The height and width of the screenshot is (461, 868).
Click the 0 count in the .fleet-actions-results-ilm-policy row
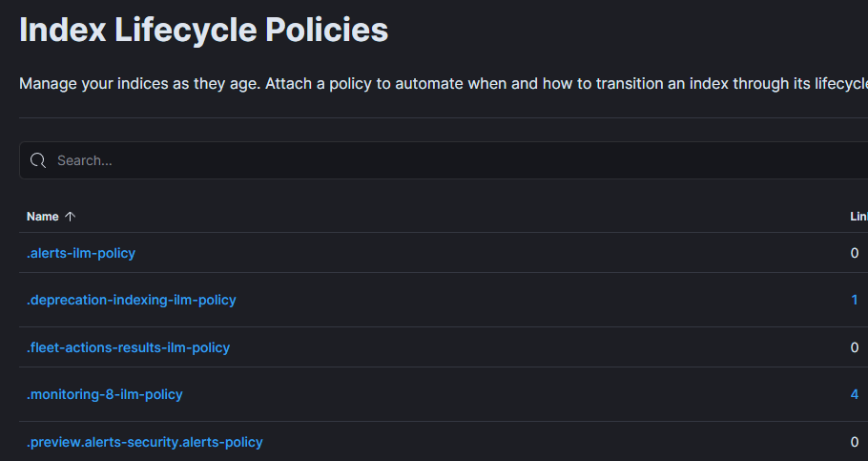(855, 347)
